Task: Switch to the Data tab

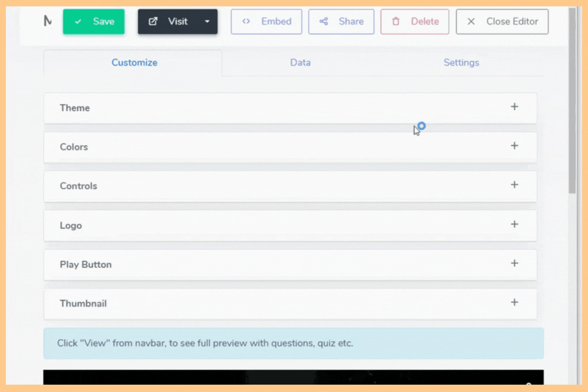Action: pyautogui.click(x=300, y=63)
